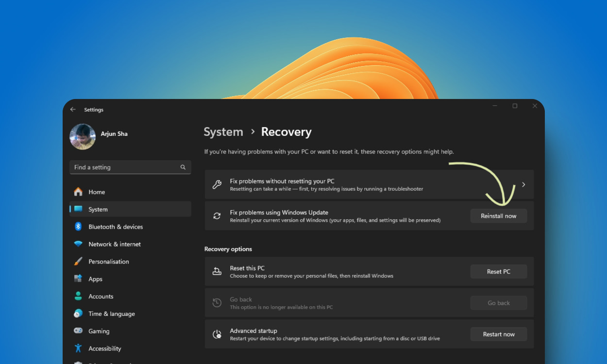Select System in the sidebar
Screen dimensions: 607x364
coord(130,209)
